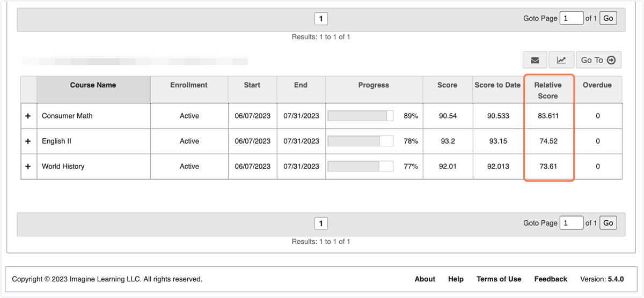This screenshot has height=298, width=644.
Task: Click World History score 92.01
Action: [x=448, y=166]
